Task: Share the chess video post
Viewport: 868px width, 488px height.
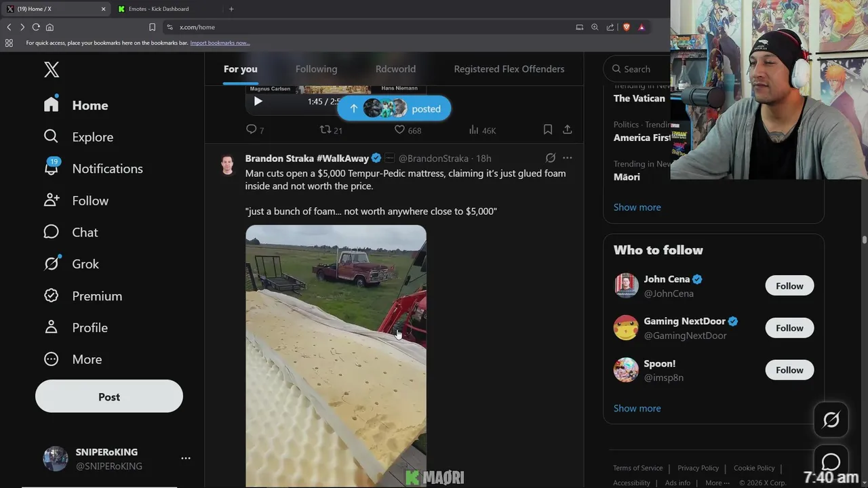Action: click(x=568, y=129)
